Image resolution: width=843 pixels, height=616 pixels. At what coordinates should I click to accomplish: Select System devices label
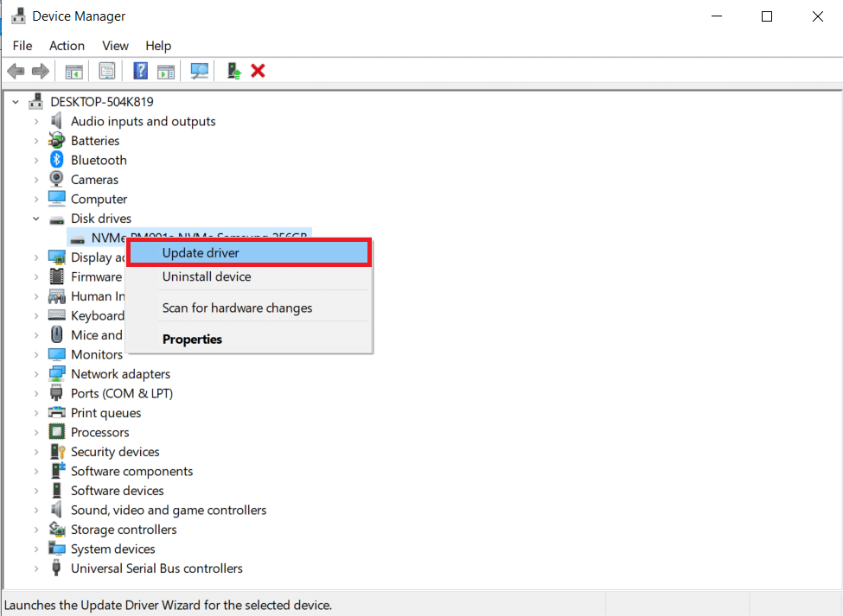pyautogui.click(x=113, y=549)
